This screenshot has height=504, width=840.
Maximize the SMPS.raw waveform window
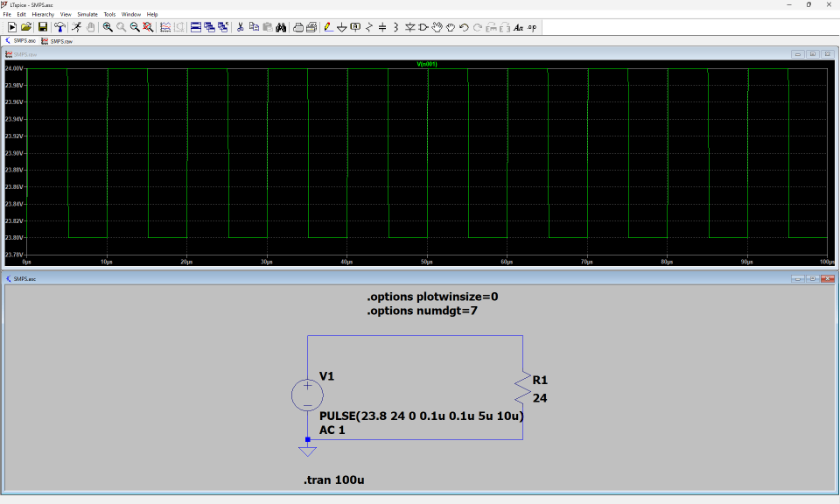[813, 54]
